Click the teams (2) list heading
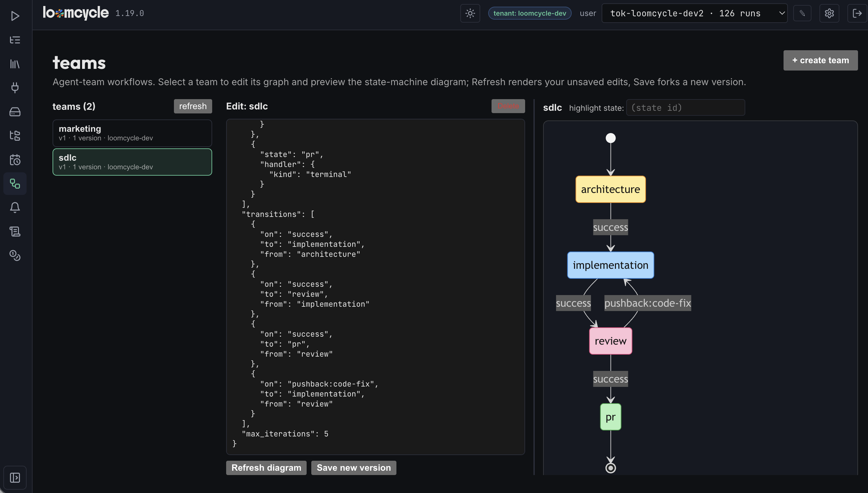Screen dimensions: 868x493 tap(74, 106)
